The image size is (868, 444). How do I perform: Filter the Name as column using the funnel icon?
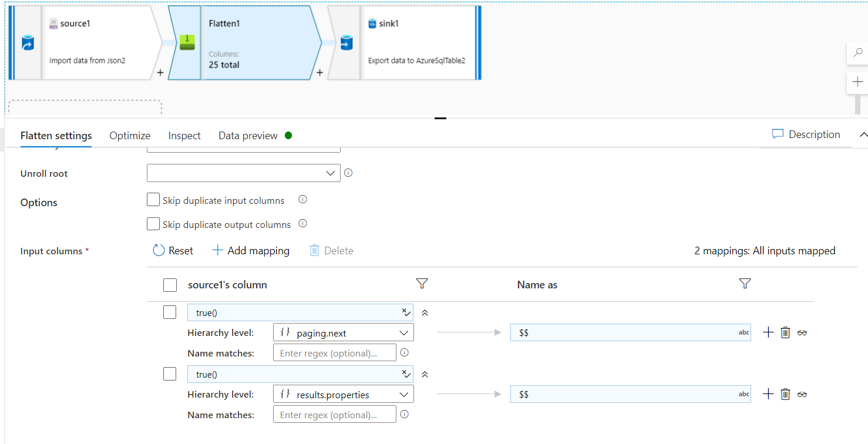click(745, 284)
